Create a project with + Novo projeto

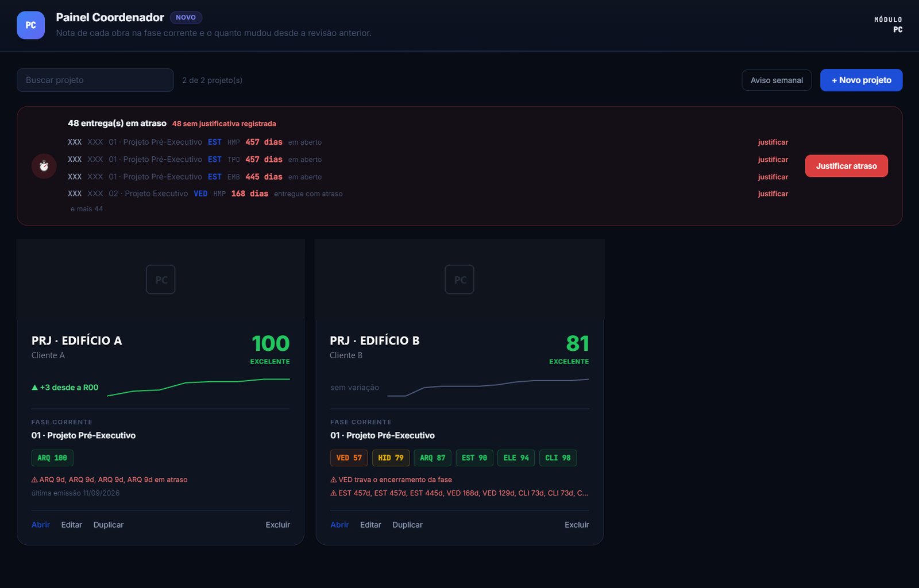pyautogui.click(x=861, y=80)
